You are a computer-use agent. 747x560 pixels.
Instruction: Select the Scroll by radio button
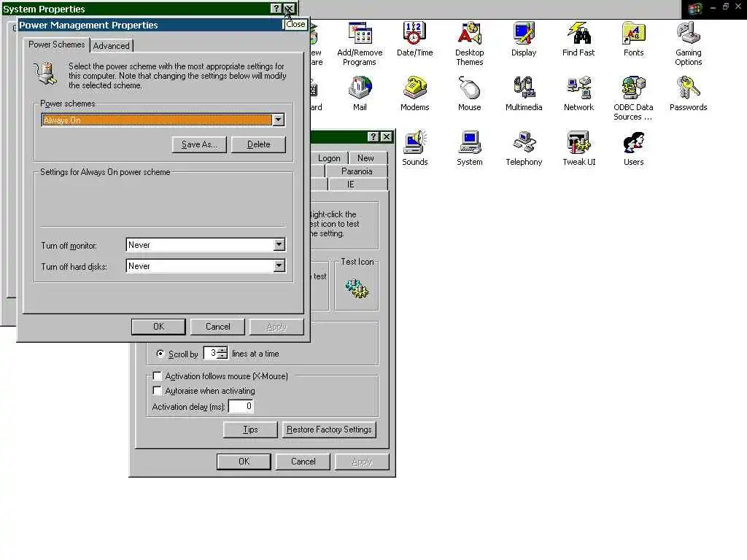click(x=160, y=354)
